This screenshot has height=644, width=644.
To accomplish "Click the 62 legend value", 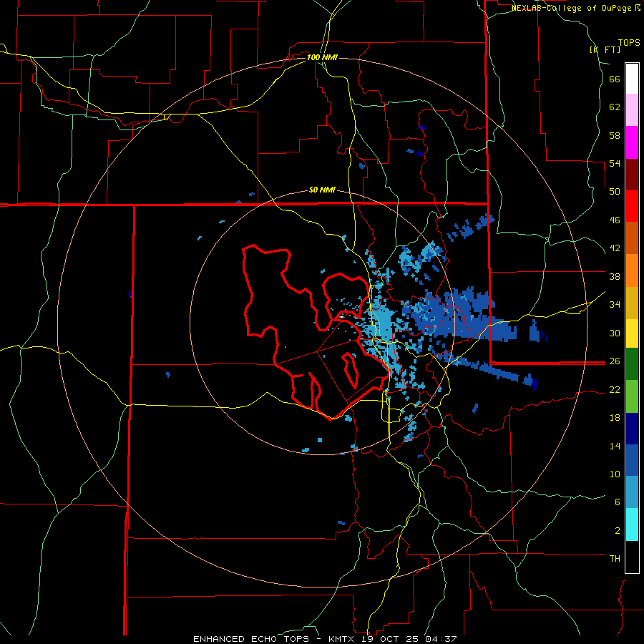I will click(615, 107).
